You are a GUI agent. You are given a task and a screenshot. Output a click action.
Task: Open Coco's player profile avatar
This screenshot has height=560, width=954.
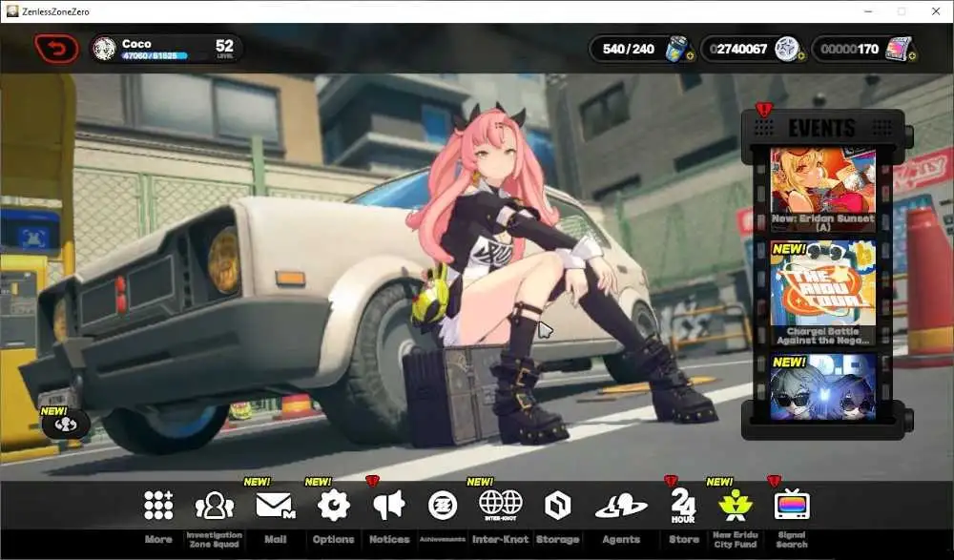tap(105, 49)
